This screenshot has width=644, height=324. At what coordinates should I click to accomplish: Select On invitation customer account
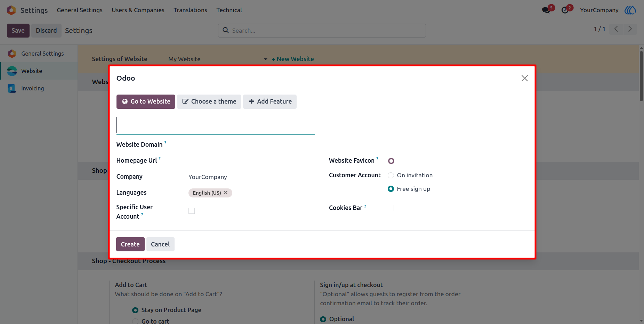(391, 175)
